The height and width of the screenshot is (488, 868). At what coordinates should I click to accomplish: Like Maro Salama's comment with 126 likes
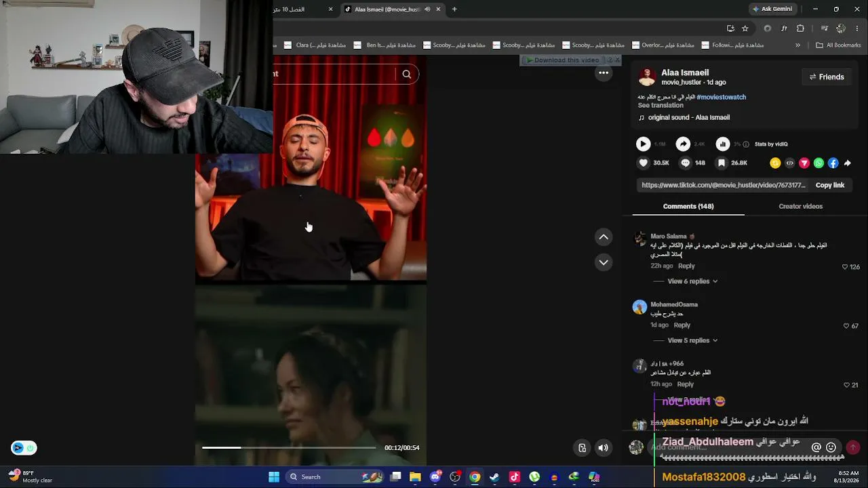click(x=845, y=267)
